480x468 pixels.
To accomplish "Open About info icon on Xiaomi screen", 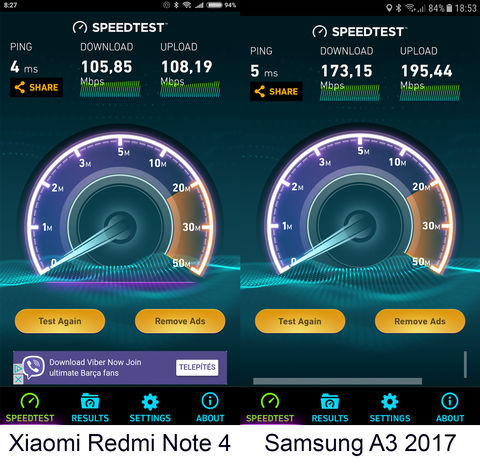I will coord(210,401).
